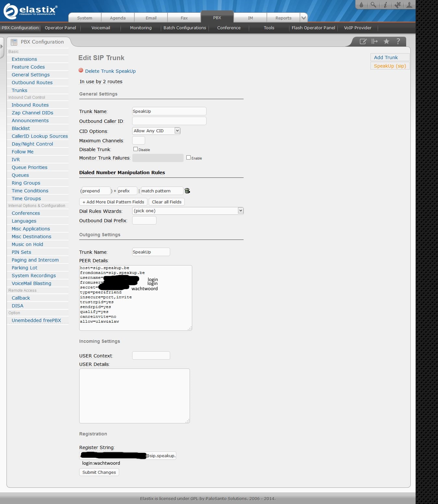Click the red Delete Trunk icon
438x504 pixels.
81,71
